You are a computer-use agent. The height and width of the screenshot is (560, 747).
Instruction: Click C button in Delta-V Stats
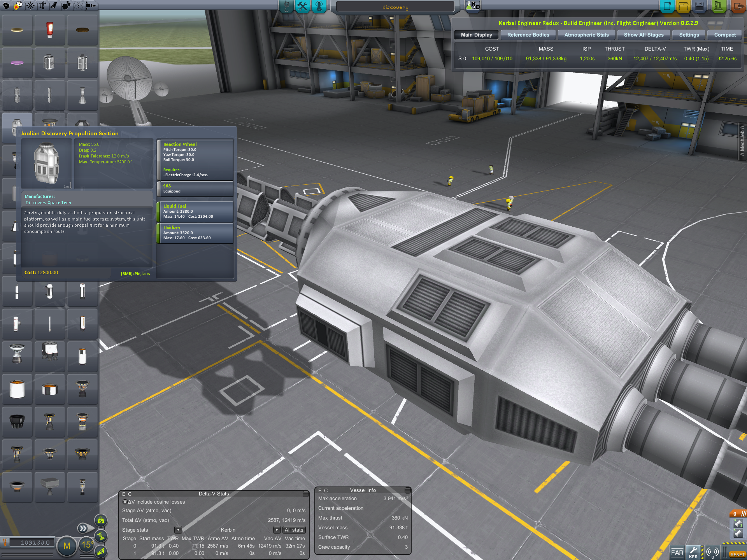130,494
